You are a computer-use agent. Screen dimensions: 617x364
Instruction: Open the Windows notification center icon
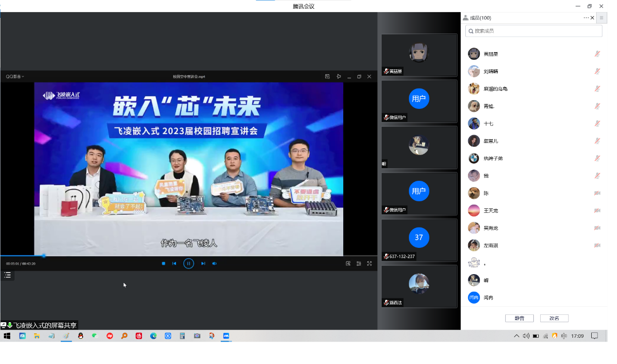coord(594,336)
